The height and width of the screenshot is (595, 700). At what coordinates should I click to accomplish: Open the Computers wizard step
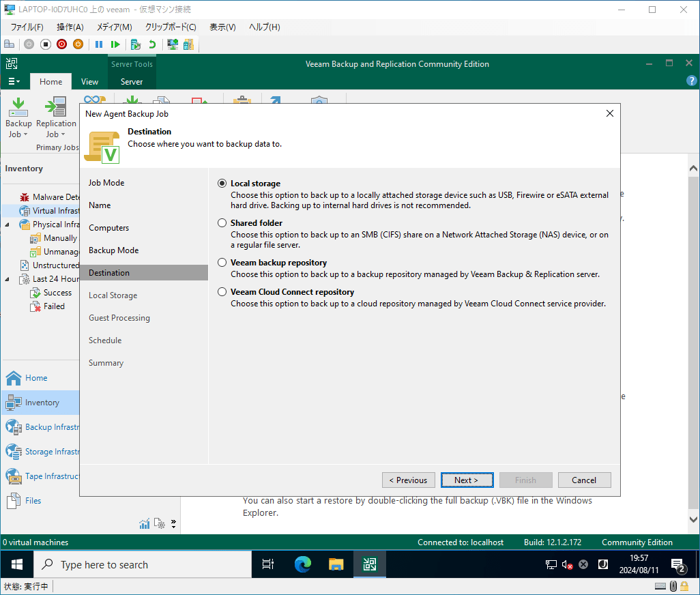pyautogui.click(x=109, y=228)
